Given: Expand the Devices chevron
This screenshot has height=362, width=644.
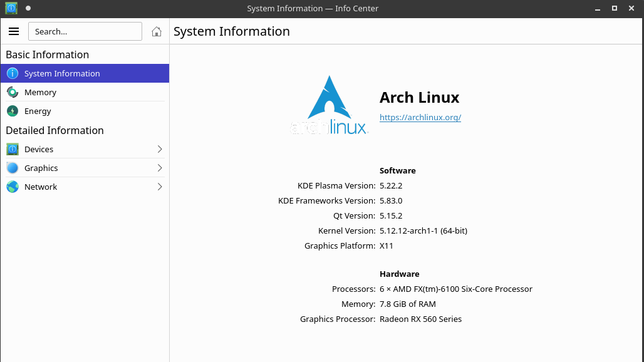Looking at the screenshot, I should [160, 149].
